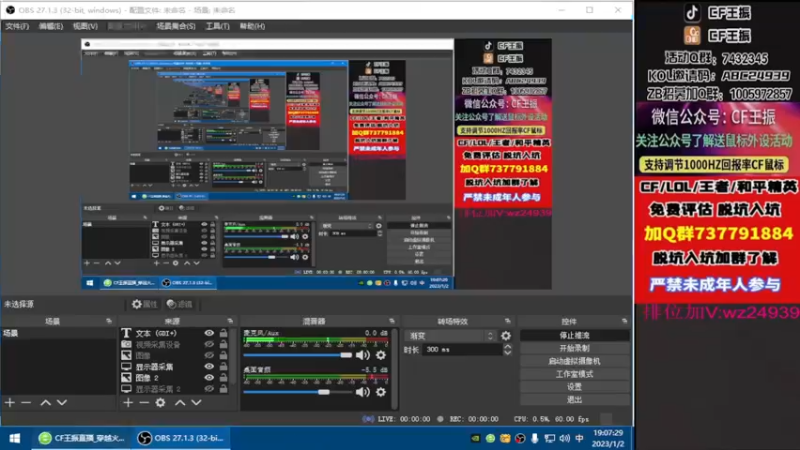Click the microphone tray icon

click(x=535, y=438)
